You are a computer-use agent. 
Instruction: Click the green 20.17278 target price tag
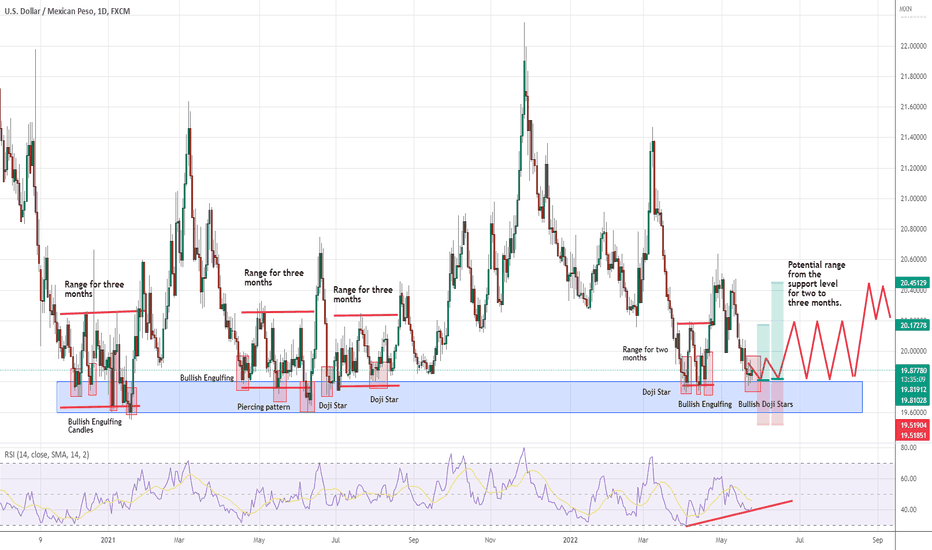[x=913, y=325]
